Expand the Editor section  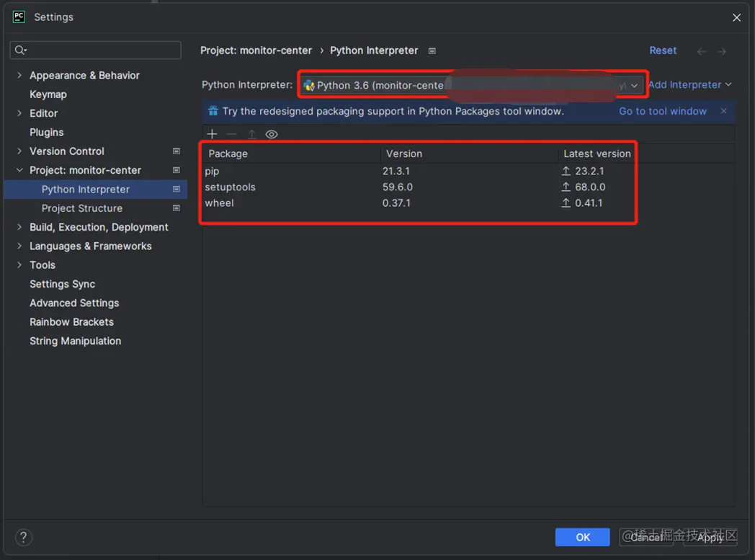click(x=19, y=113)
